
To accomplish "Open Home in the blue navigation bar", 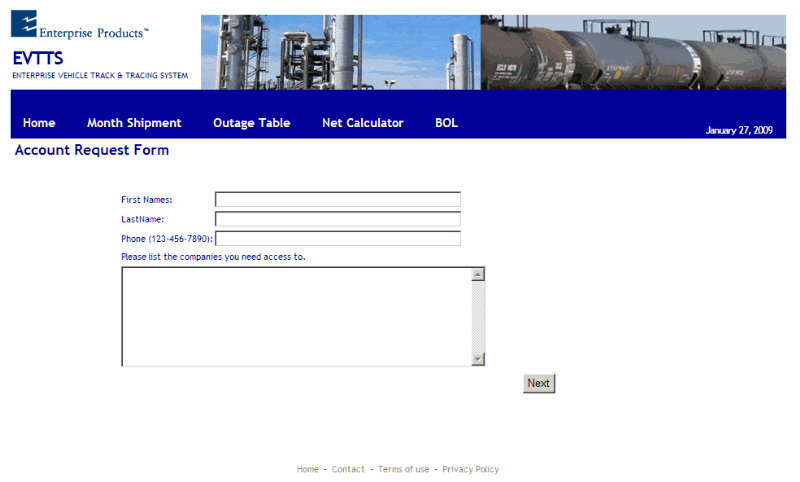I will 39,123.
